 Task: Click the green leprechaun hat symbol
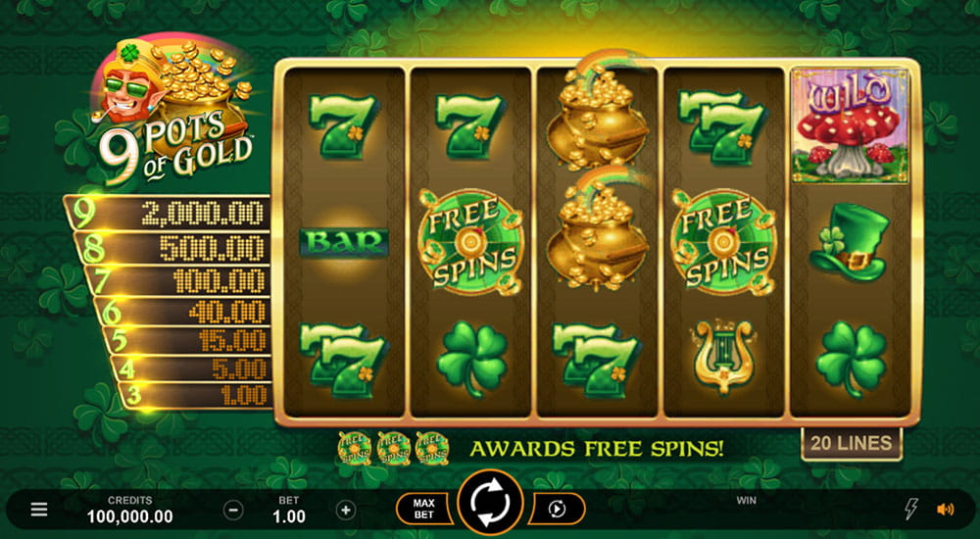pyautogui.click(x=850, y=242)
